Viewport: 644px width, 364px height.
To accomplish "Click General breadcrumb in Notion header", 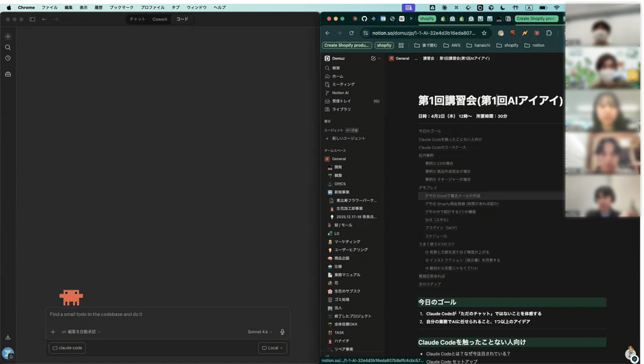I will point(402,59).
